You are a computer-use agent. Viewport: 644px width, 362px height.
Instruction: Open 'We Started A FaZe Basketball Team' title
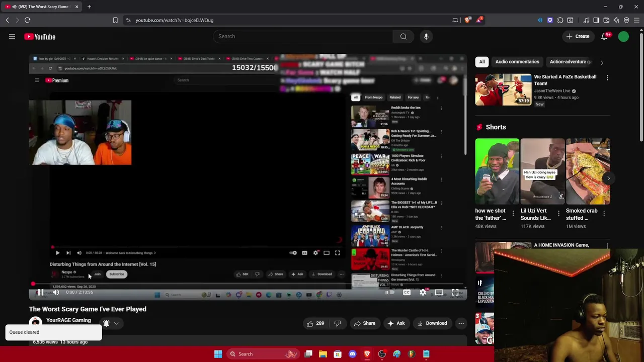(x=565, y=80)
